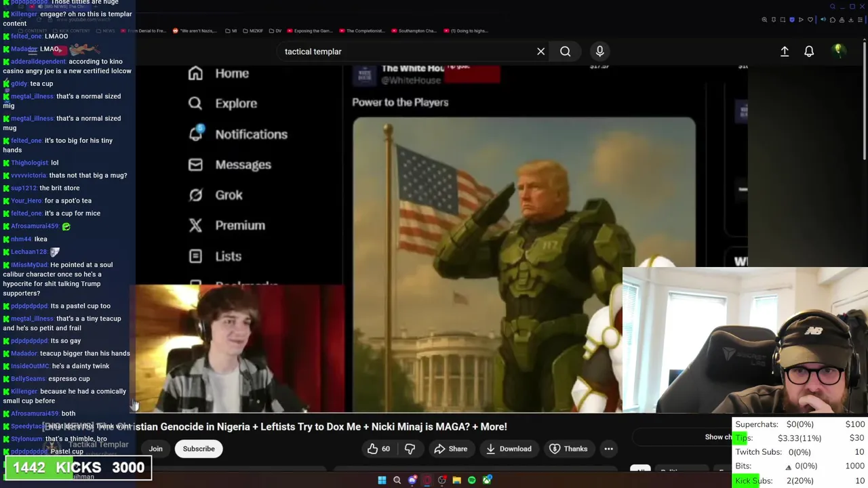Click the Join channel button
The width and height of the screenshot is (868, 488).
pyautogui.click(x=155, y=449)
